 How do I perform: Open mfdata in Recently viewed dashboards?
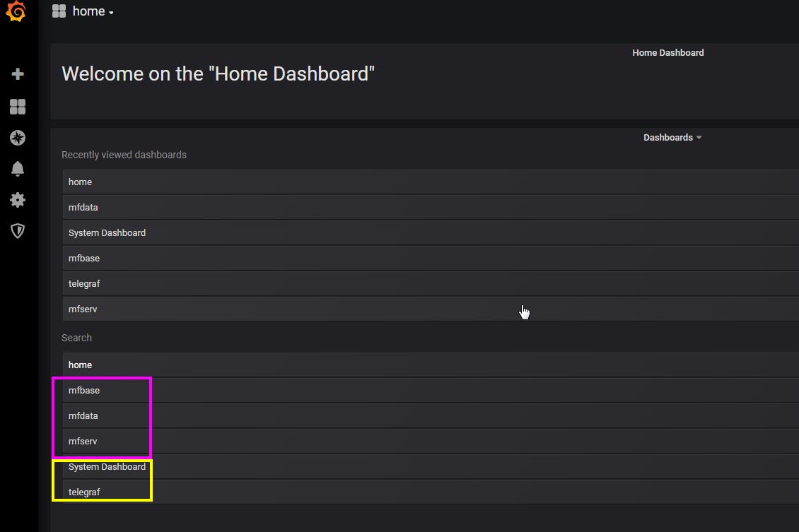(x=431, y=207)
